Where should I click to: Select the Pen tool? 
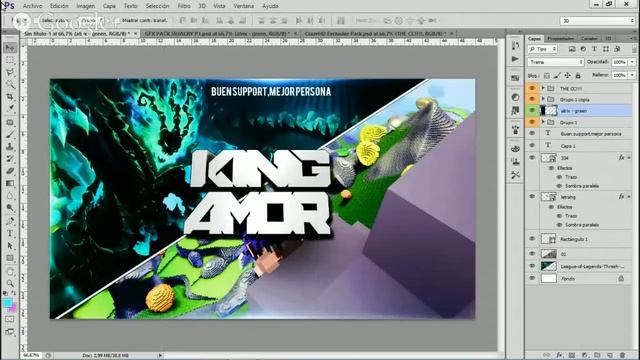10,221
